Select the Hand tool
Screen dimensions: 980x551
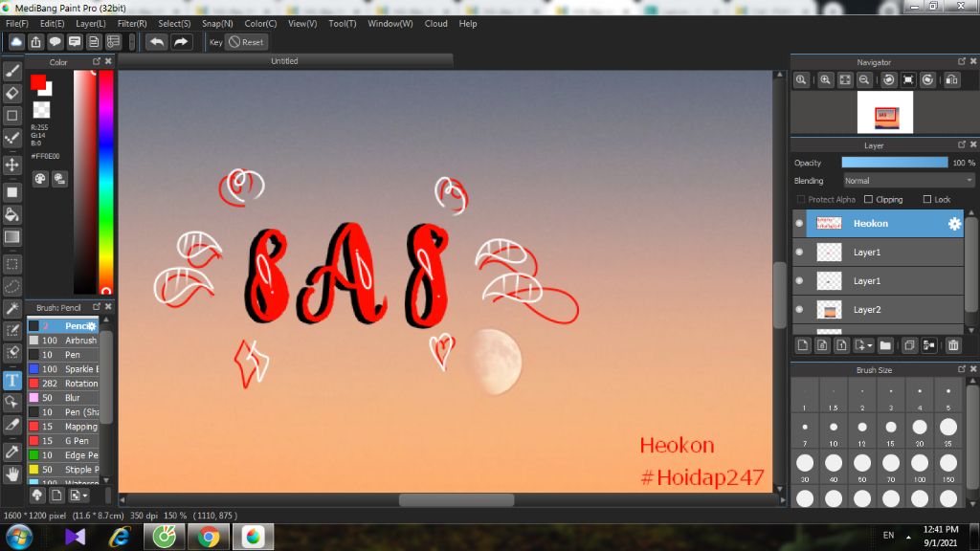click(11, 474)
